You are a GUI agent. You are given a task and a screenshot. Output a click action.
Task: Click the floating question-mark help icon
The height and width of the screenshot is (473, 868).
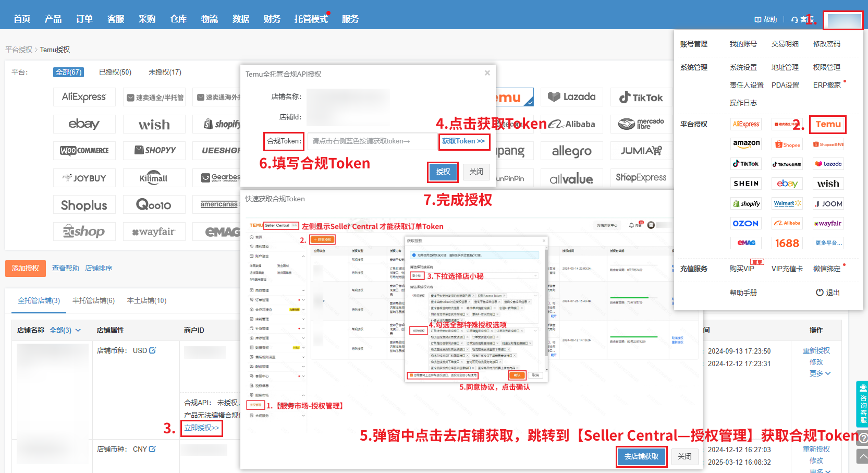pos(862,438)
